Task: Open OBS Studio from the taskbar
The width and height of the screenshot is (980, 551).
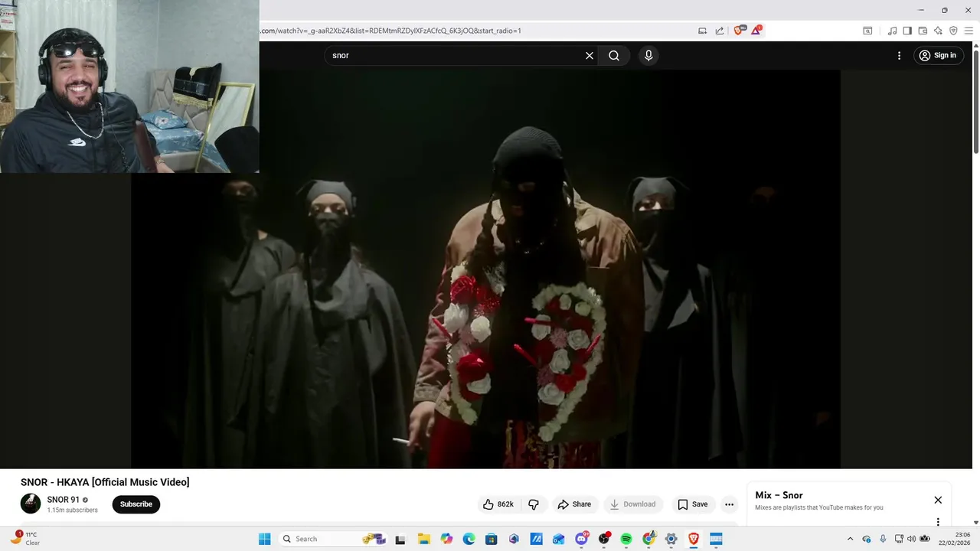Action: pos(604,539)
